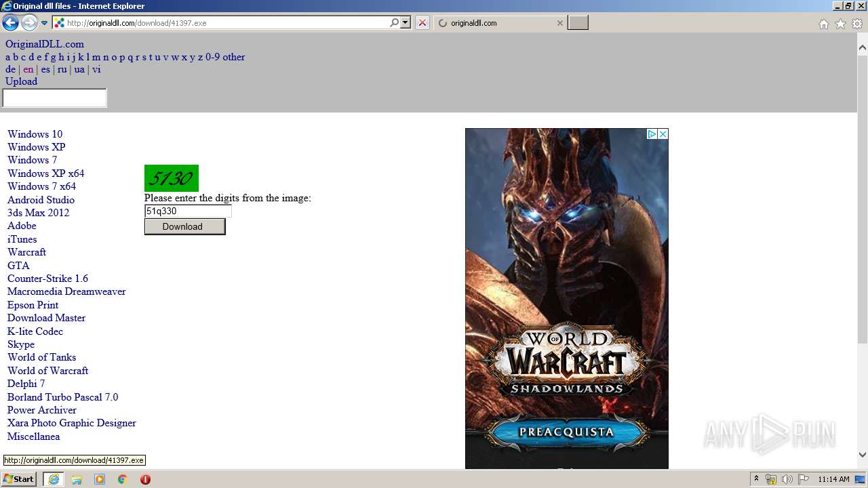Open the Windows XP category
868x488 pixels.
click(x=36, y=147)
